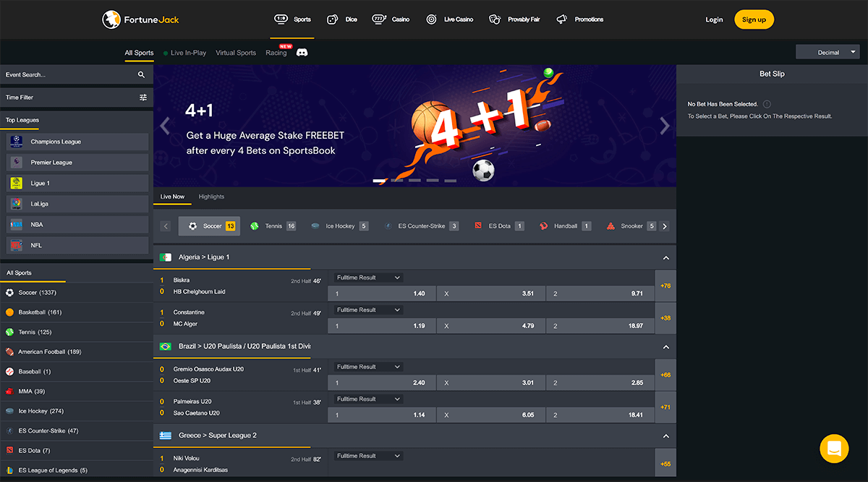Bet on Oeste SP U20 at 2.85
Screen dimensions: 868x482
[x=600, y=382]
